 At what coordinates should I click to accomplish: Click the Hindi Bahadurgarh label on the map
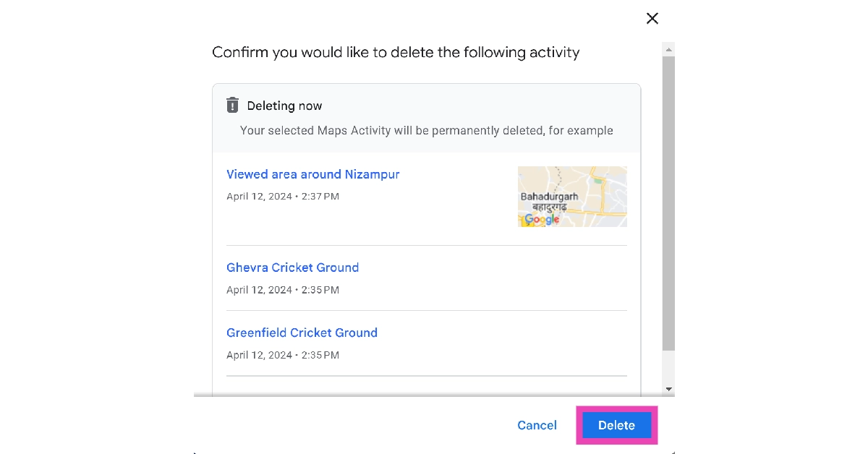[x=549, y=206]
